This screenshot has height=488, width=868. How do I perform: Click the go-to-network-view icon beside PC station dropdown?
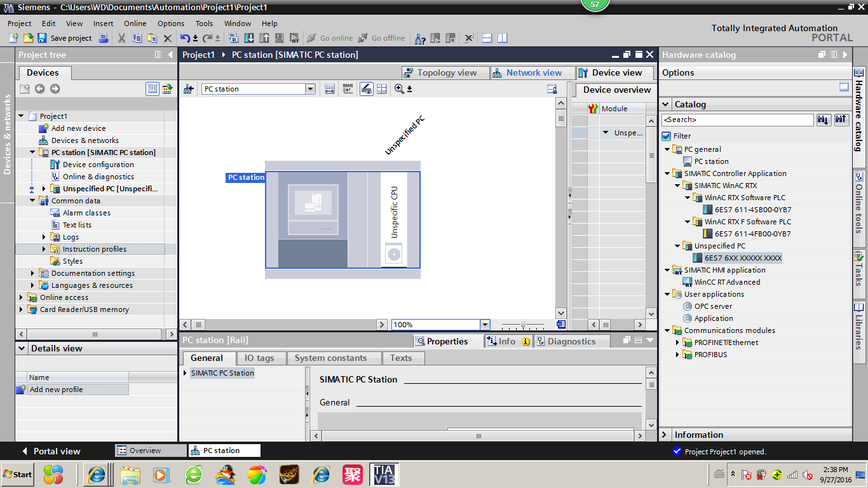click(189, 89)
